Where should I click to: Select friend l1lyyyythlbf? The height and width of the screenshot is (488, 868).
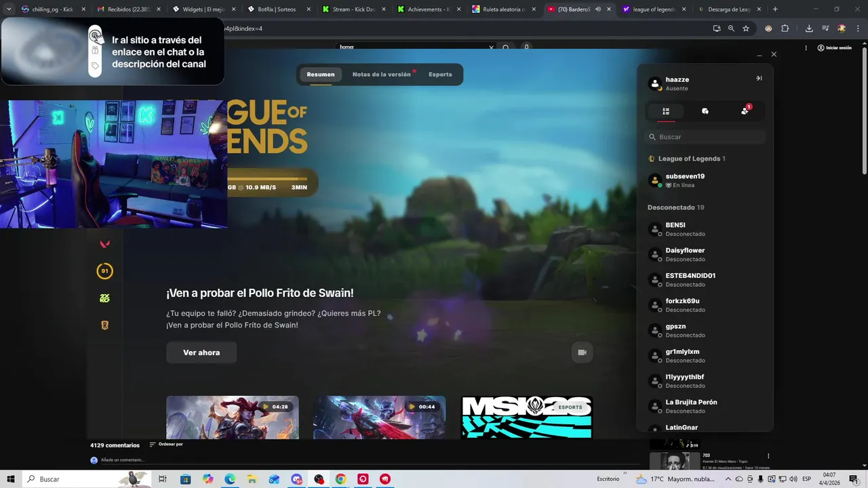point(705,381)
